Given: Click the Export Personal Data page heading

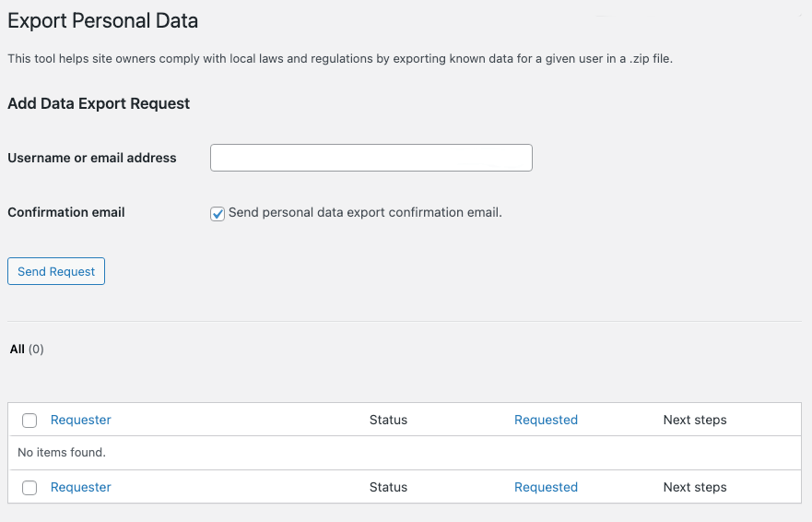Looking at the screenshot, I should [x=102, y=20].
